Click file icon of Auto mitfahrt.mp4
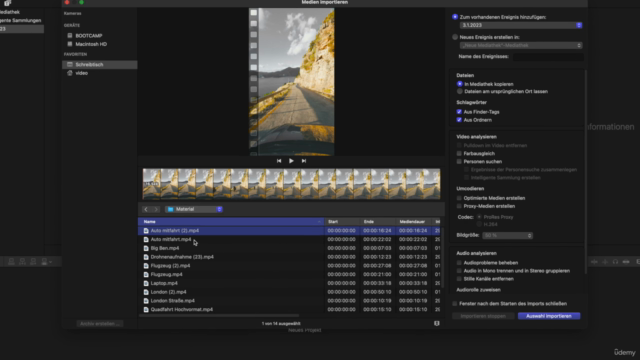Image resolution: width=640 pixels, height=360 pixels. 146,240
